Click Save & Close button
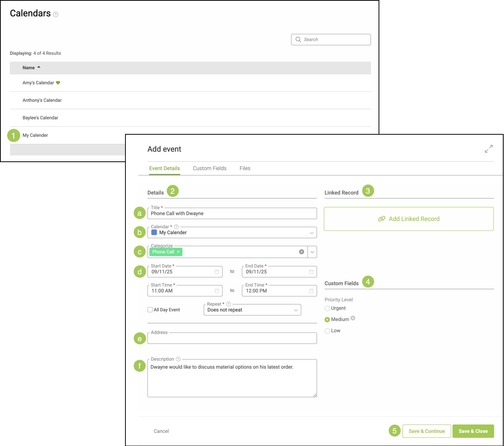 [x=473, y=431]
